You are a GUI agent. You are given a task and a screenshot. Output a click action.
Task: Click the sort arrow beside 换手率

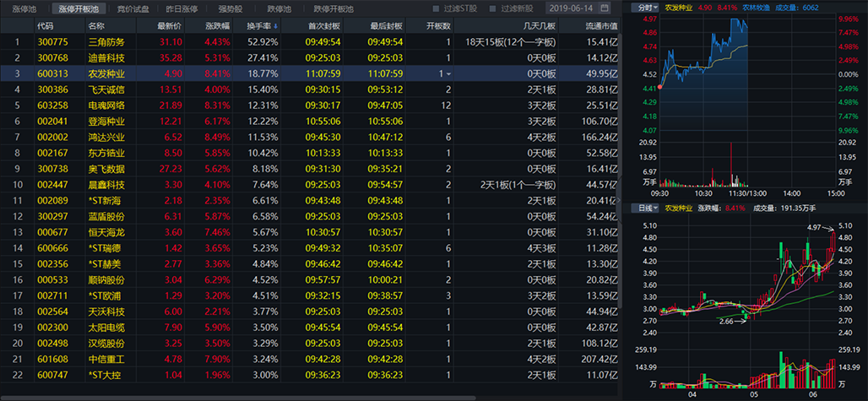275,26
